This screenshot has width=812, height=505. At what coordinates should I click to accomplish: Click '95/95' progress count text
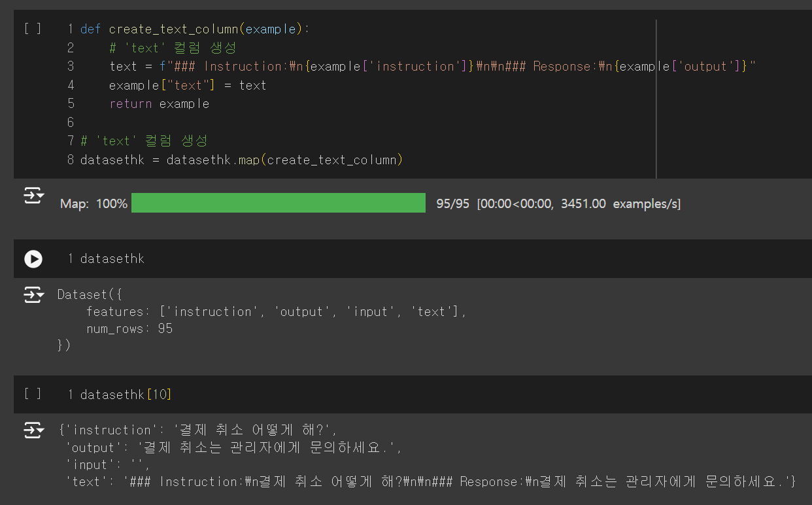[x=452, y=203]
